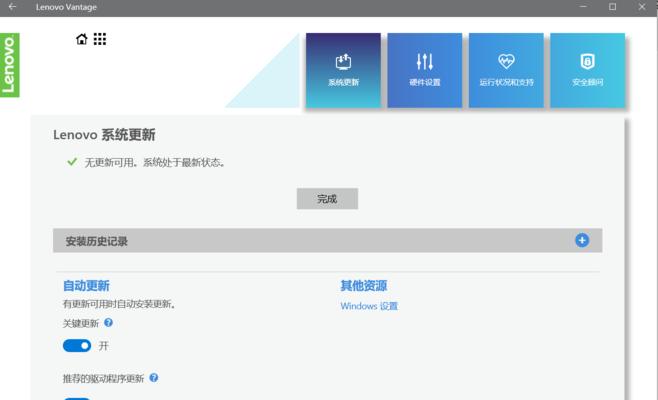Open the 系统更新 tile

tap(343, 71)
